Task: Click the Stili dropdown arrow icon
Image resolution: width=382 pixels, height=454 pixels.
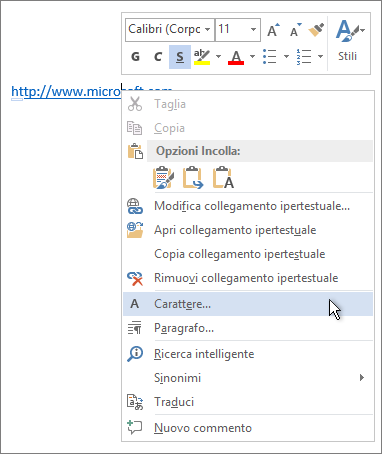Action: pos(362,30)
